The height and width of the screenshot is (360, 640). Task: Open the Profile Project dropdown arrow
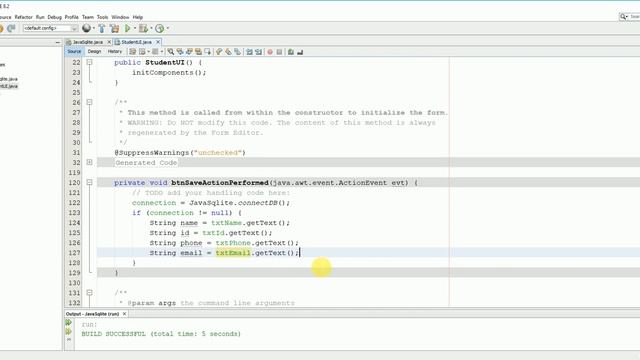point(168,28)
